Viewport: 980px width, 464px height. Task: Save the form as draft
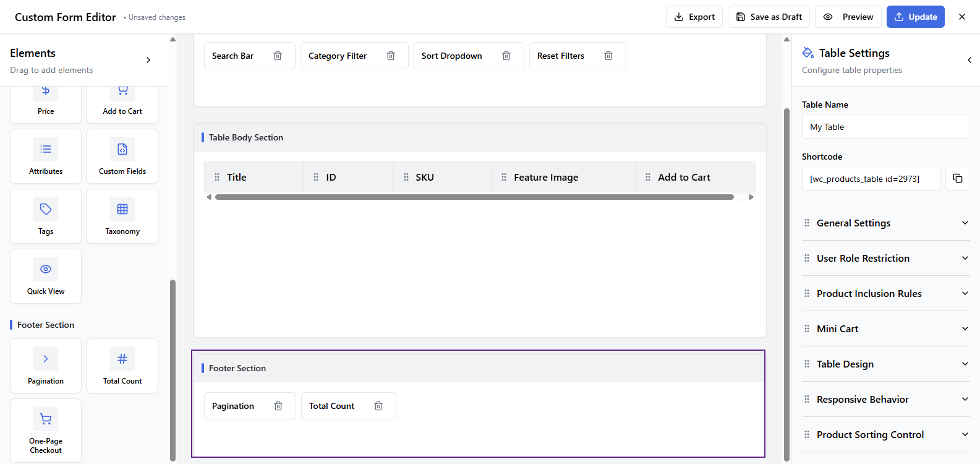point(769,17)
